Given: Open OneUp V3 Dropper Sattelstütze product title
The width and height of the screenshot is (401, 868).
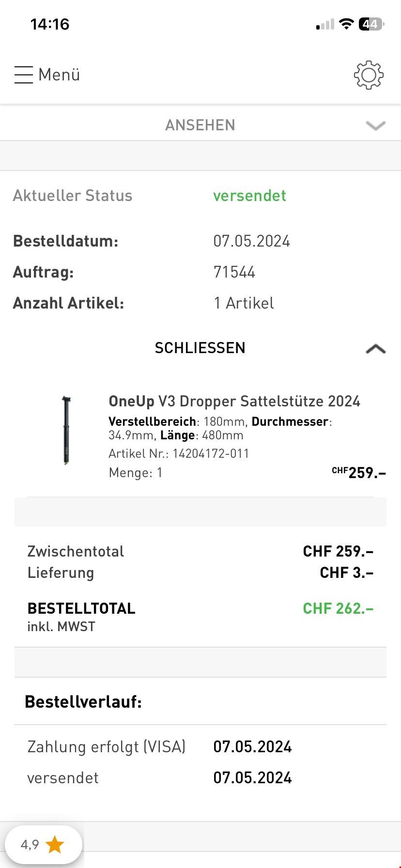Looking at the screenshot, I should point(234,401).
